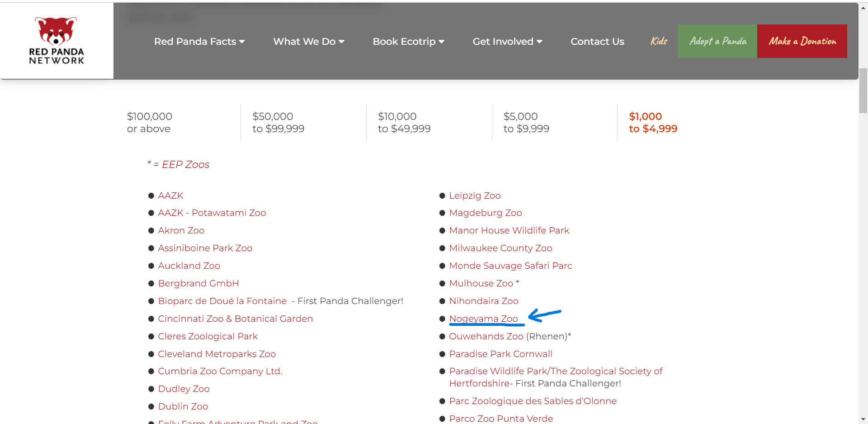Visit the Cincinnati Zoo & Botanical Garden link

(235, 319)
